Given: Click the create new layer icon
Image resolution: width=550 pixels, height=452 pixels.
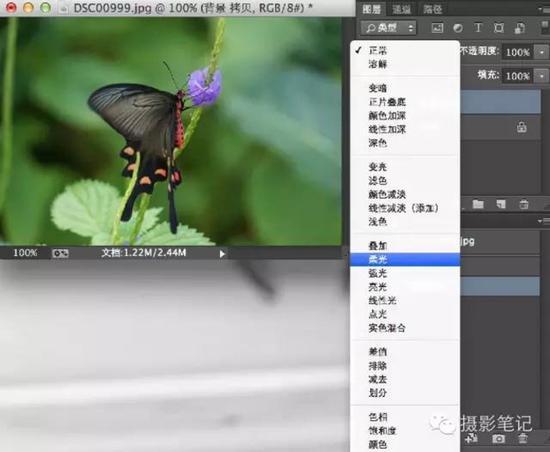Looking at the screenshot, I should point(501,204).
